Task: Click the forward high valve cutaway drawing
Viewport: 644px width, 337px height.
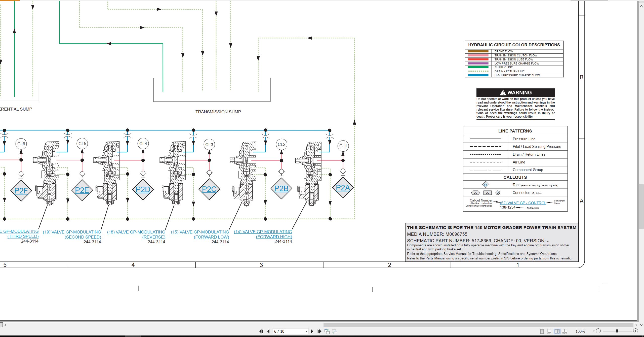Action: pyautogui.click(x=309, y=174)
